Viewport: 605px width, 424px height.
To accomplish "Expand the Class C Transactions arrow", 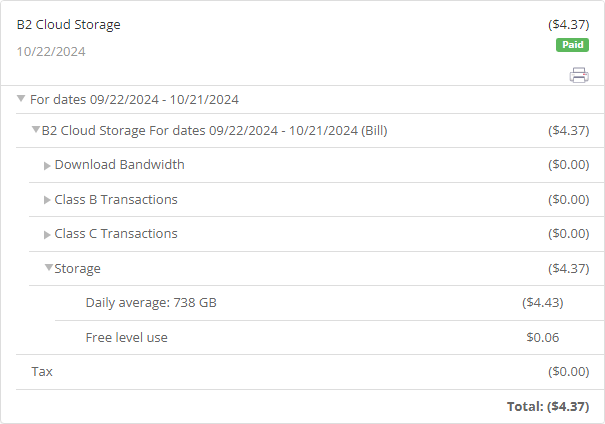I will (47, 235).
